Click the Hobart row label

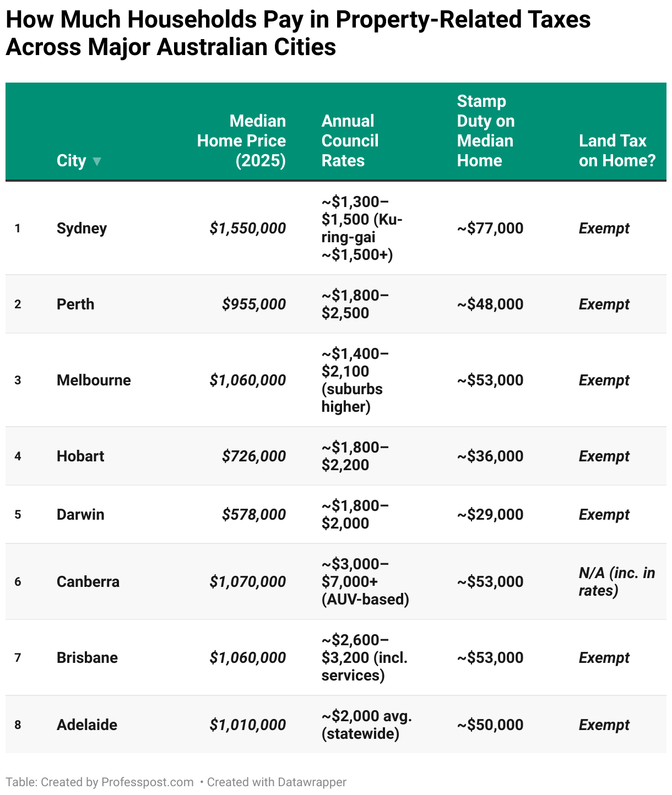80,456
